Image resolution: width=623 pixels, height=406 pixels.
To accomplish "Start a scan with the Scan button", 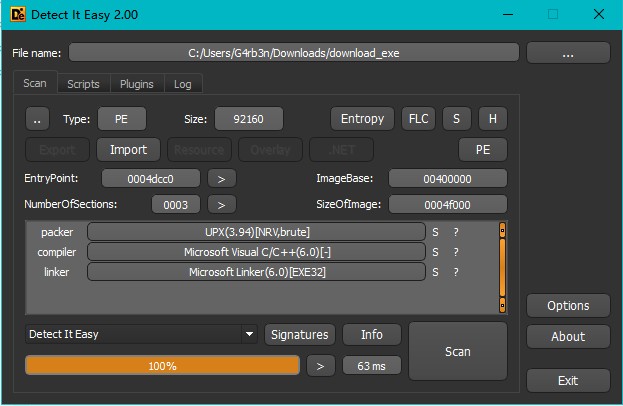I will point(458,351).
